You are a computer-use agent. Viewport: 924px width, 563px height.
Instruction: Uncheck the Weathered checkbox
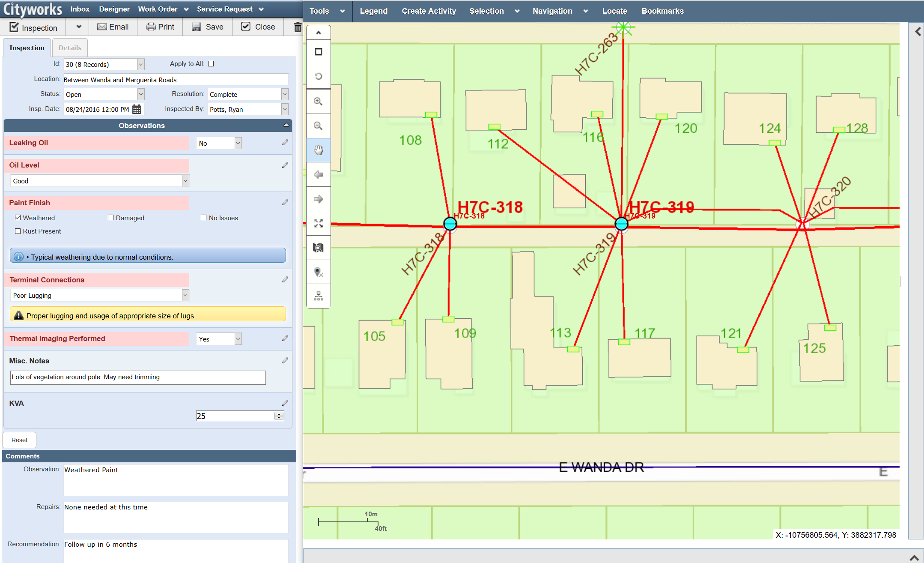pos(18,218)
